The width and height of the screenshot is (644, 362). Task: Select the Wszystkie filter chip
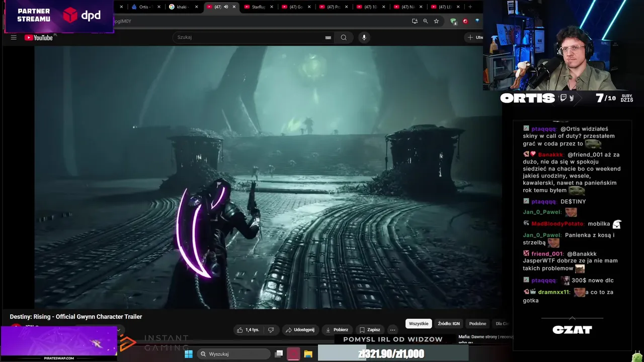point(419,324)
